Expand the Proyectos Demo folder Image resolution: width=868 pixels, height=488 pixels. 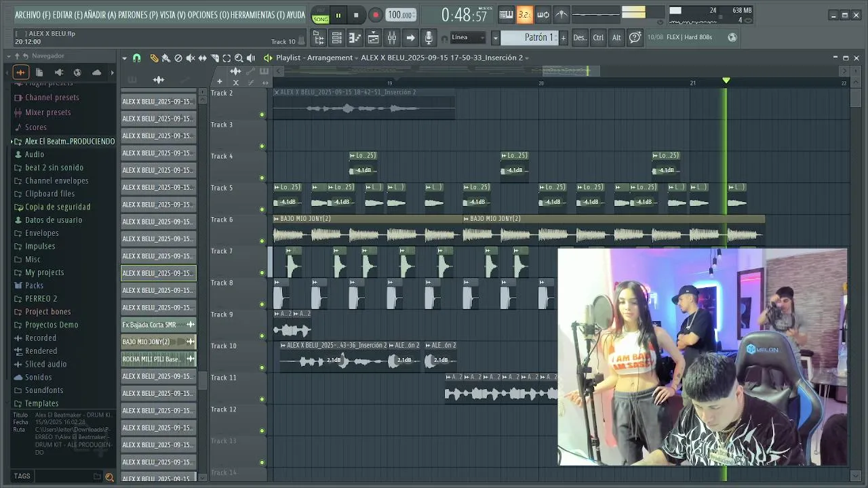click(52, 325)
